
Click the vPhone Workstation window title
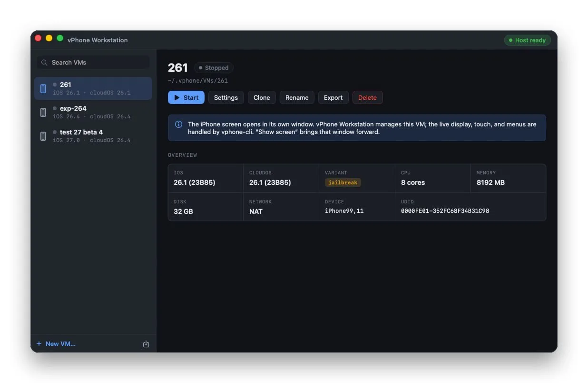click(x=98, y=40)
